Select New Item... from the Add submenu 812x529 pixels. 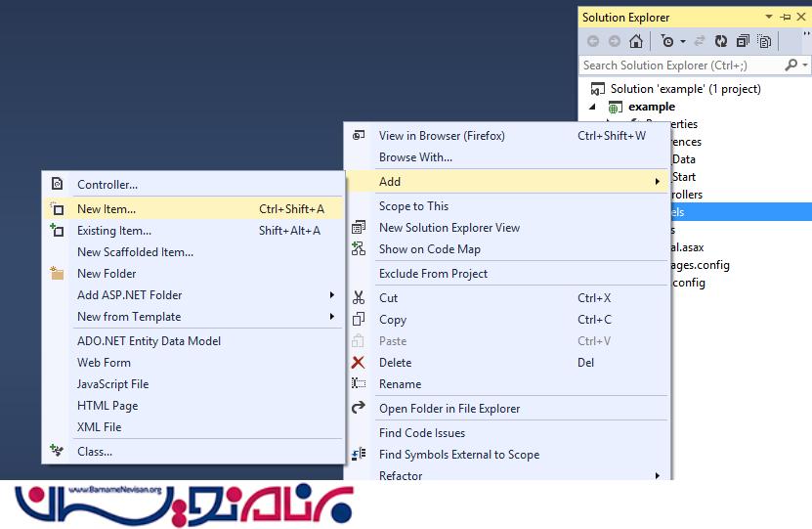[x=107, y=209]
